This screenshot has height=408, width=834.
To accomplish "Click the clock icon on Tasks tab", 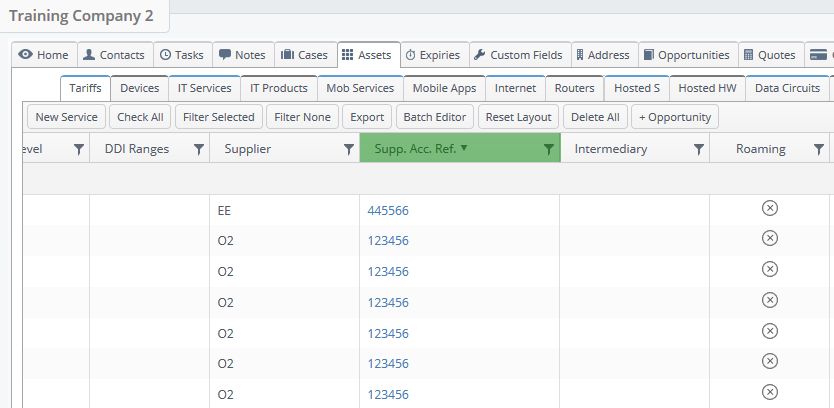I will click(165, 55).
